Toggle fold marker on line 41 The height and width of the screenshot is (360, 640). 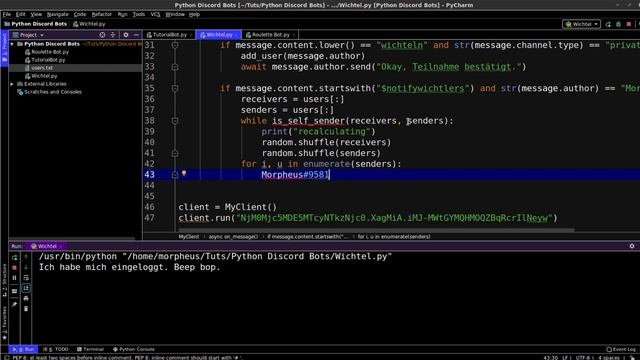click(x=175, y=153)
